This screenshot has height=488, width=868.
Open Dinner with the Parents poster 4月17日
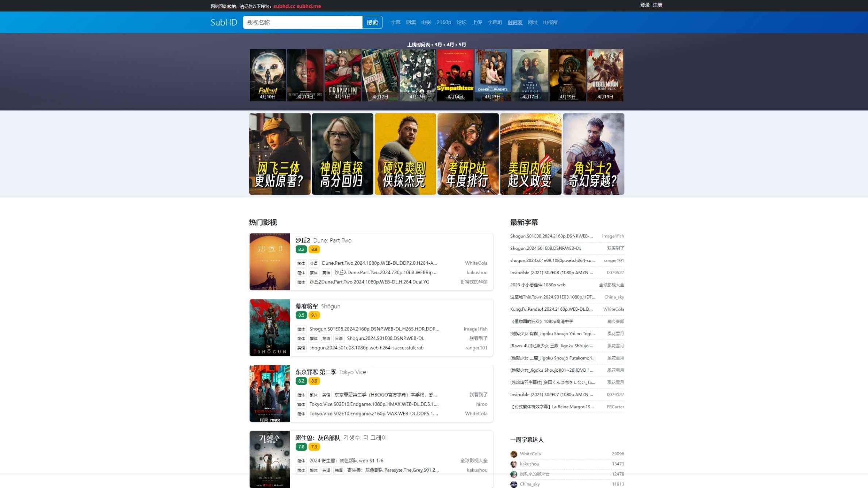tap(493, 75)
